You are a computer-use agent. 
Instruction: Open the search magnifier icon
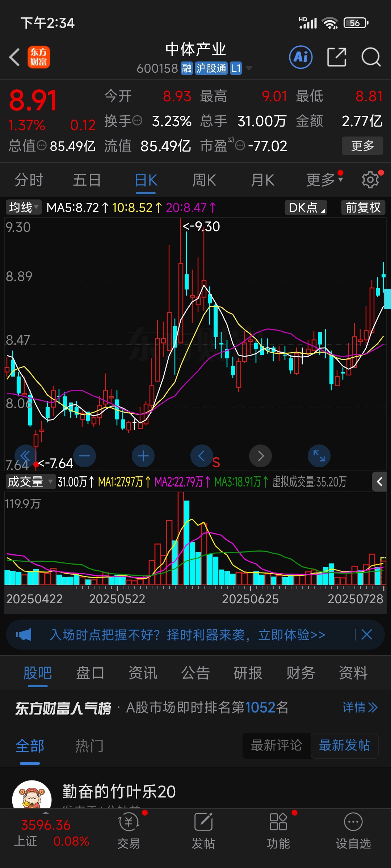coord(371,57)
